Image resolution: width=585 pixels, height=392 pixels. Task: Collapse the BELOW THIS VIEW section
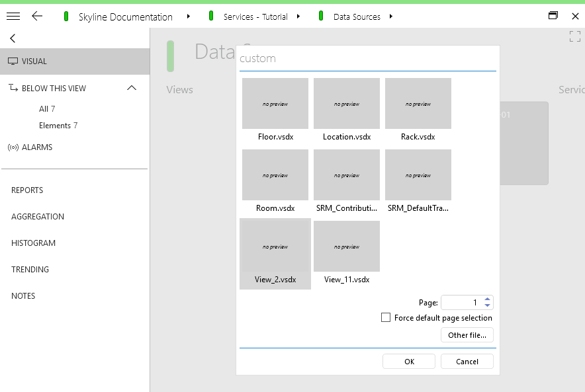coord(131,87)
